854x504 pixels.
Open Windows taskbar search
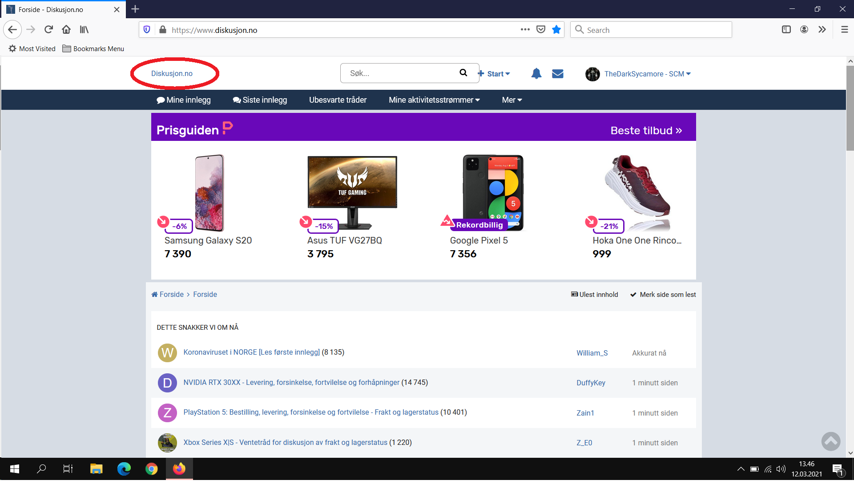click(x=41, y=468)
